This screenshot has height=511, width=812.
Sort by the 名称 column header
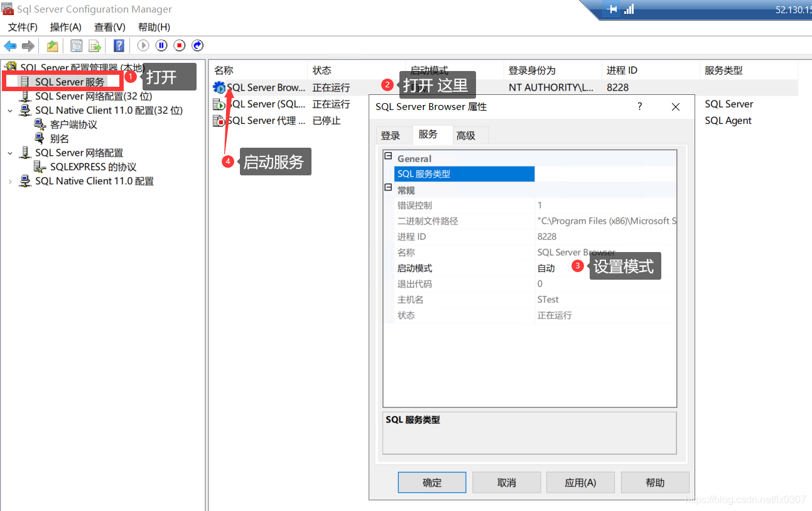tap(258, 70)
